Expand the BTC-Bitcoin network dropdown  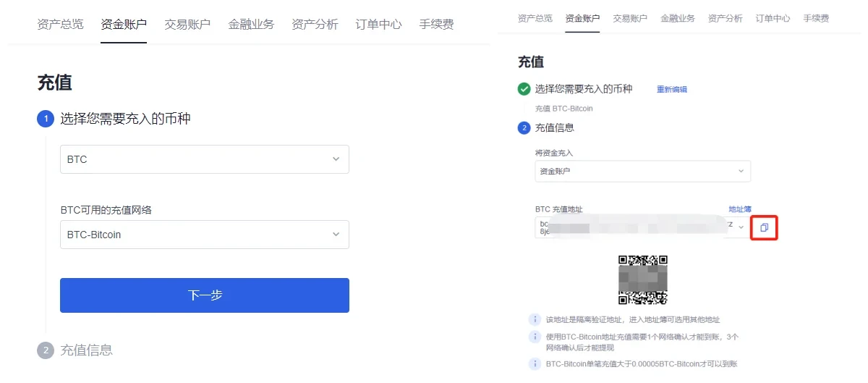pyautogui.click(x=204, y=235)
